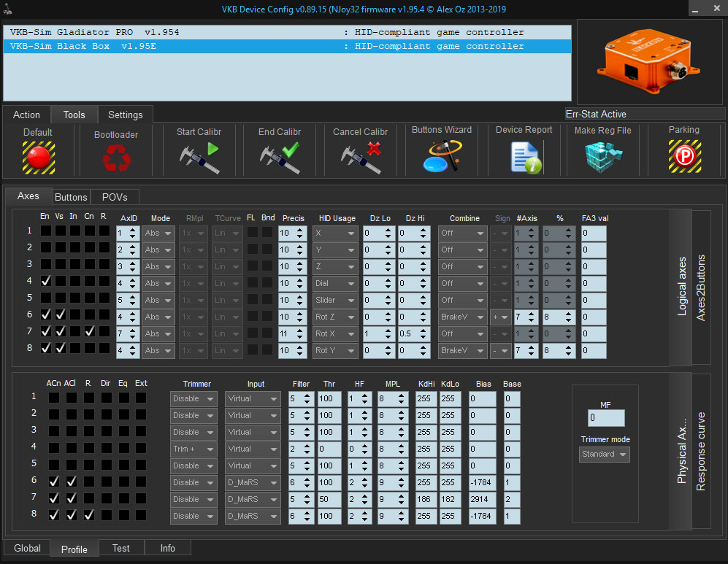
Task: Increase MPL stepper for physical axis 8
Action: click(401, 512)
